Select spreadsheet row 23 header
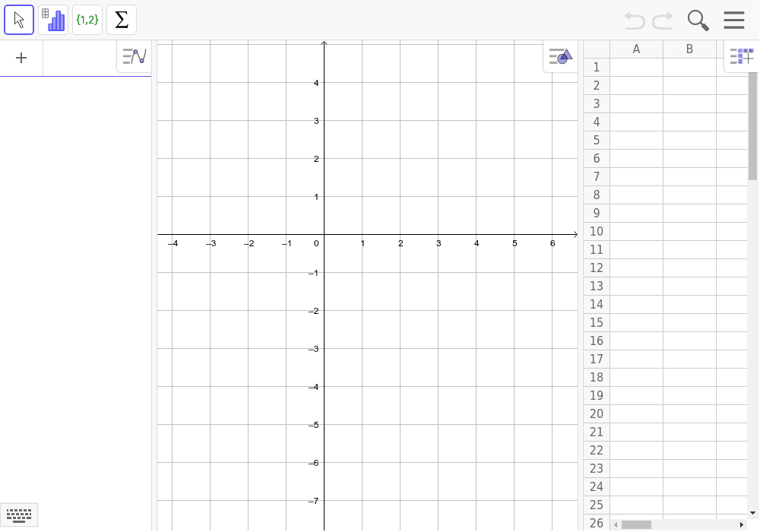Viewport: 760px width, 532px height. pos(597,468)
